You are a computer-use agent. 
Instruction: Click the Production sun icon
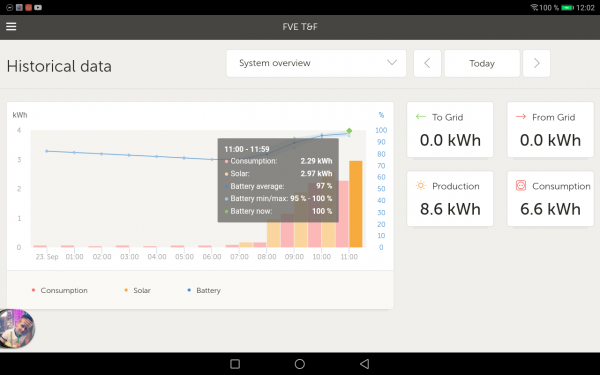coord(421,186)
